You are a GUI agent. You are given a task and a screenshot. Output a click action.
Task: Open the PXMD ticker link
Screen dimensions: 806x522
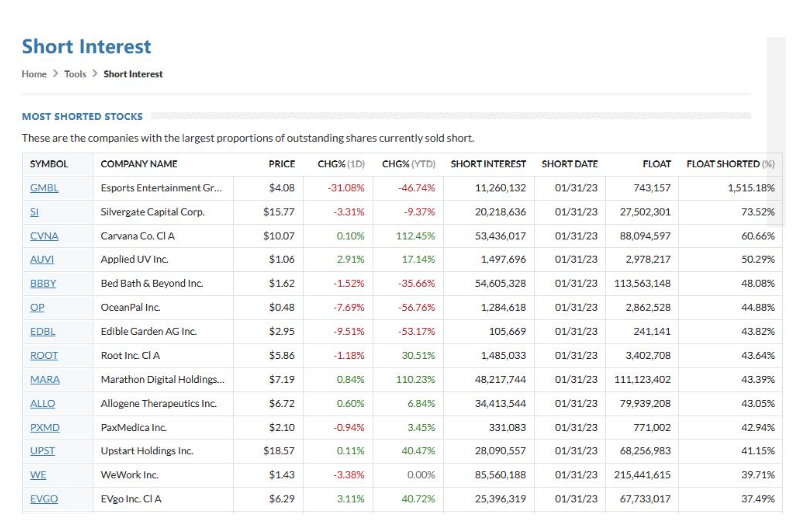[x=45, y=427]
